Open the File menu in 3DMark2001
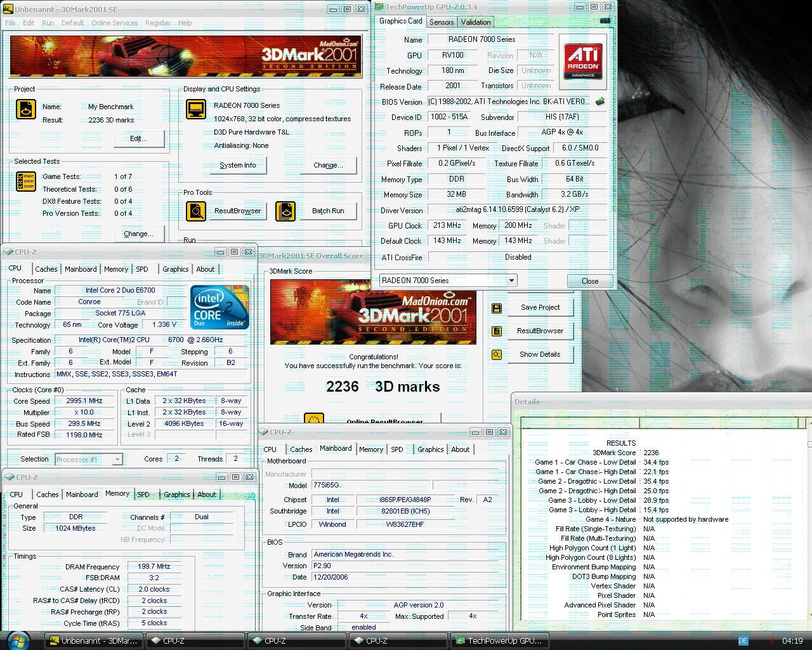Viewport: 812px width, 650px height. tap(10, 23)
